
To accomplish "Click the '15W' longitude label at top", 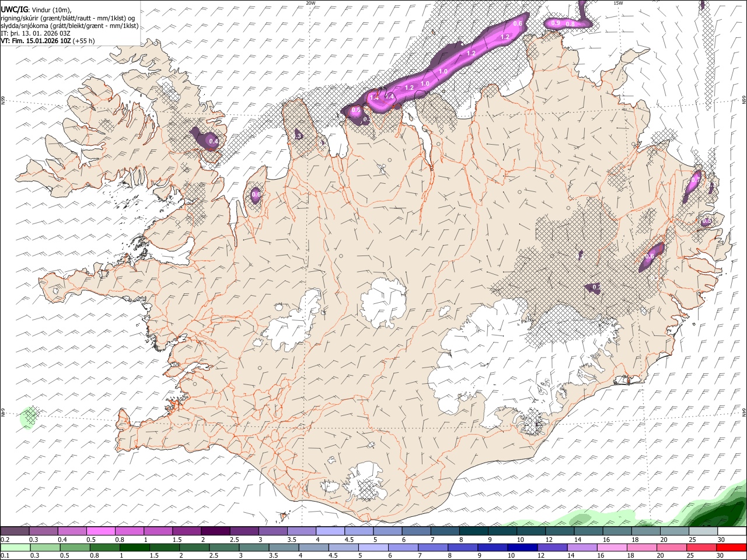I will point(618,3).
